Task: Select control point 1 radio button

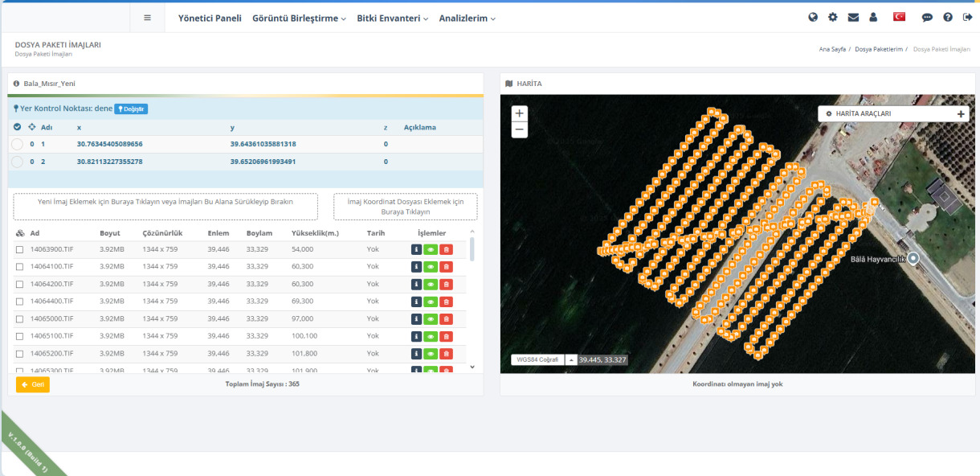Action: tap(18, 144)
